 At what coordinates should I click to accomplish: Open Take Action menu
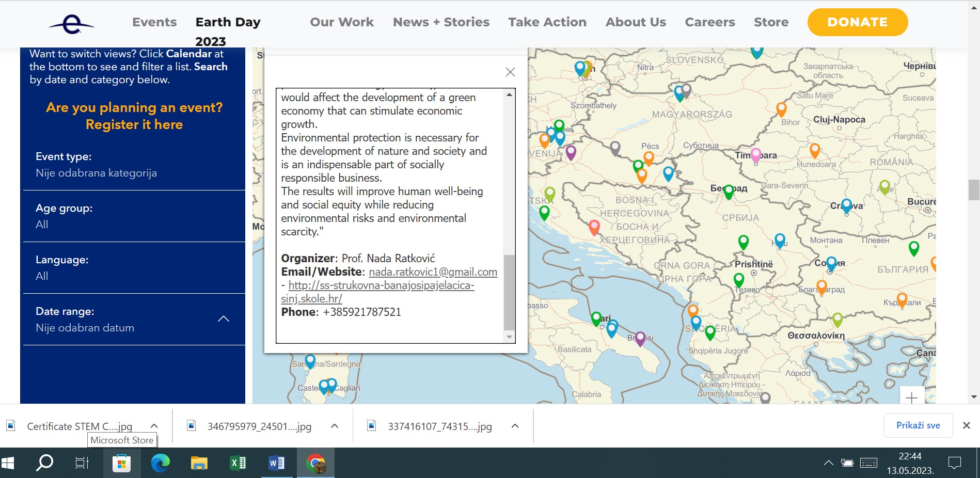pos(547,22)
